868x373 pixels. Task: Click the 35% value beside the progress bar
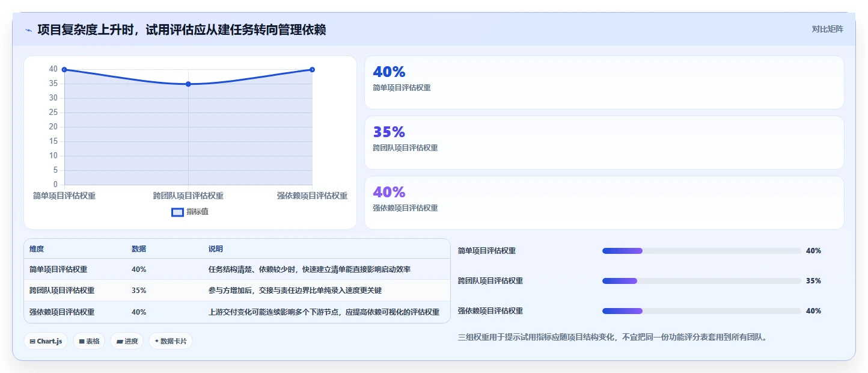(x=813, y=281)
